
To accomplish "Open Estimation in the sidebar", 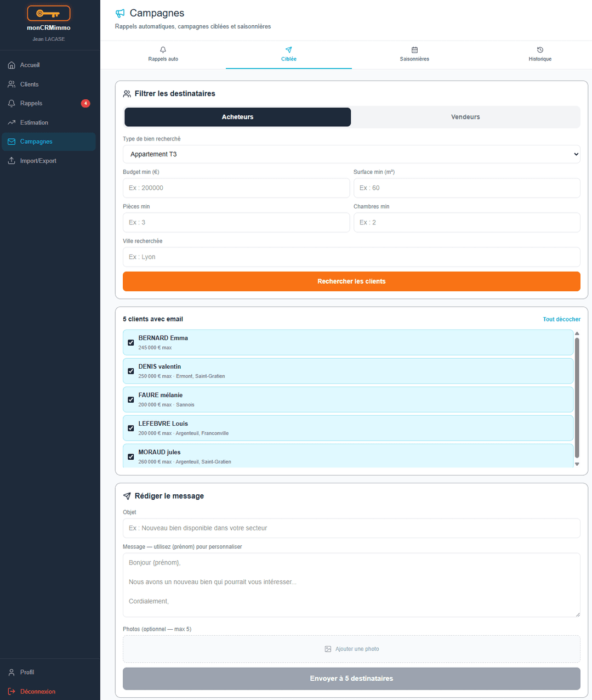I will pos(48,122).
